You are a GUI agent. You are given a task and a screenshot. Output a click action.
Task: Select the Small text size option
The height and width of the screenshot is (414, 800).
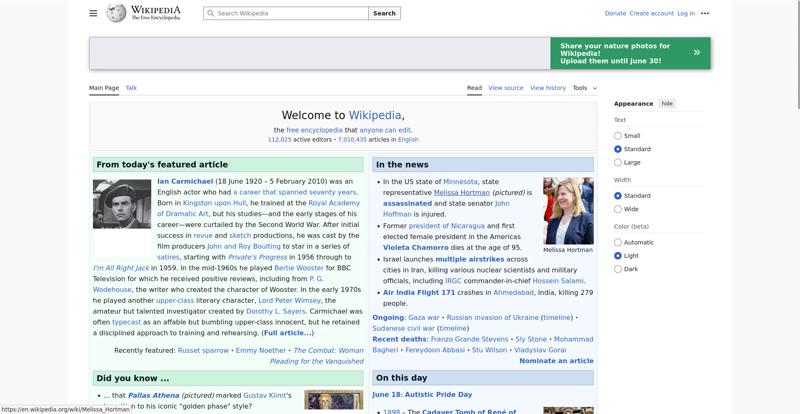pyautogui.click(x=618, y=136)
